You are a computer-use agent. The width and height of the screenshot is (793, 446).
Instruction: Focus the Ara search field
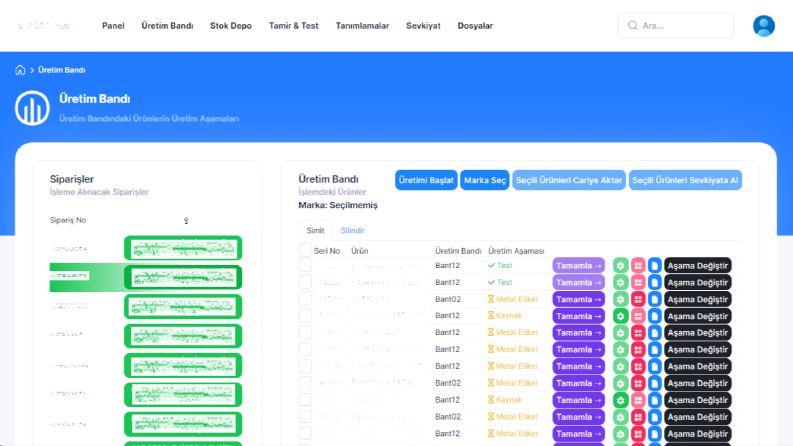tap(676, 25)
